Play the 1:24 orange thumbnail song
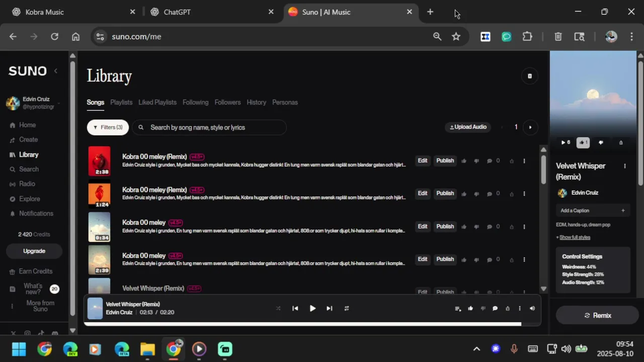644x362 pixels. 99,194
